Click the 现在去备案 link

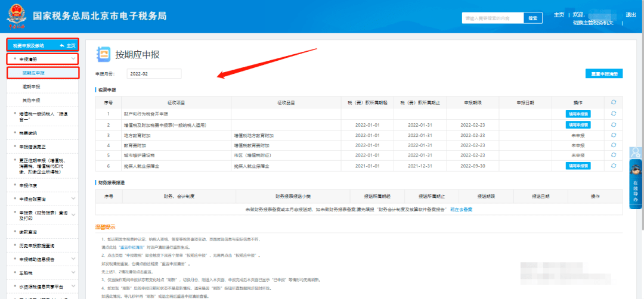tap(461, 210)
